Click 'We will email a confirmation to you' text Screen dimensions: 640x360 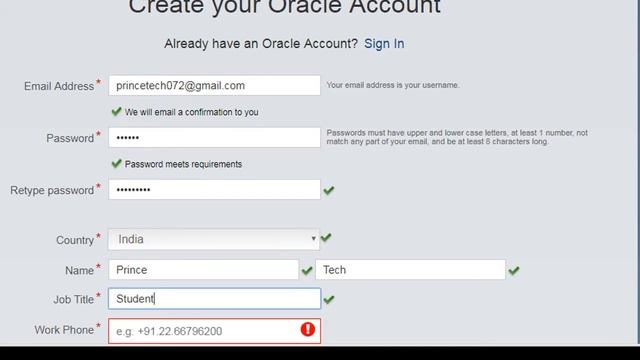point(191,112)
